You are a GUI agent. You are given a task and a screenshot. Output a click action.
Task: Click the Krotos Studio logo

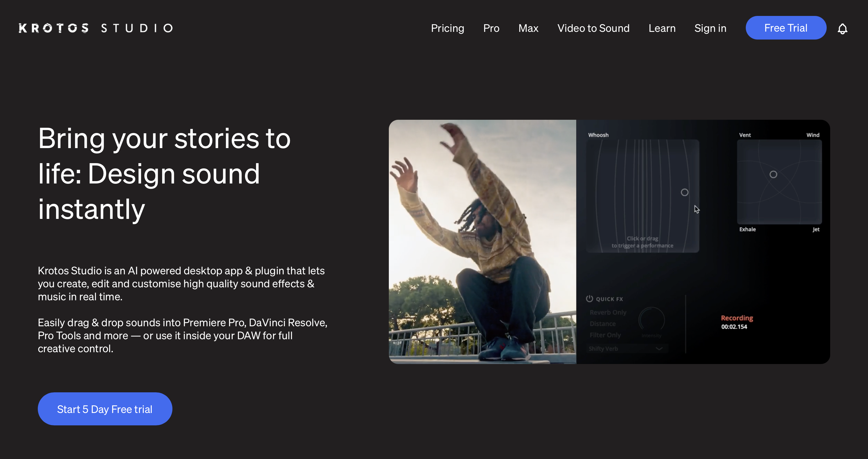click(96, 28)
